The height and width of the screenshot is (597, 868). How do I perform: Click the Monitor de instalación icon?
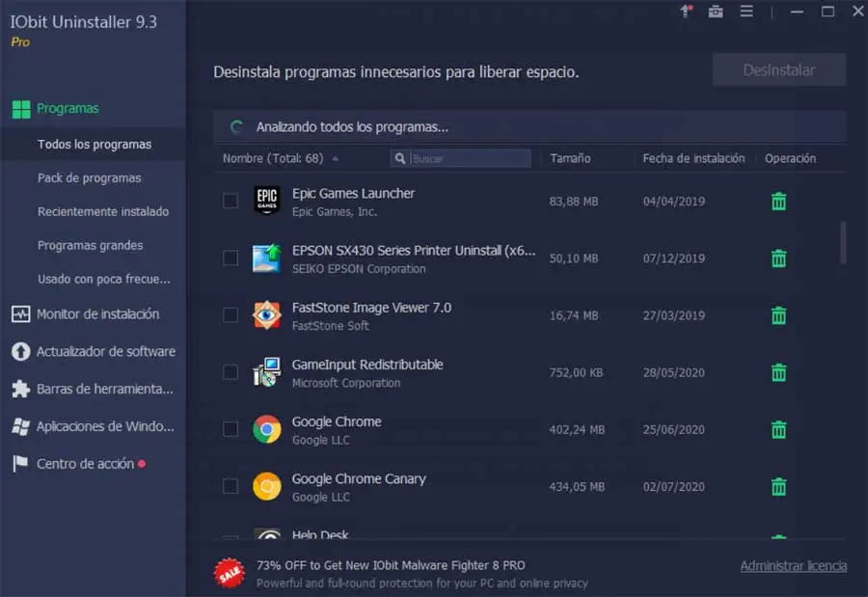pos(21,314)
